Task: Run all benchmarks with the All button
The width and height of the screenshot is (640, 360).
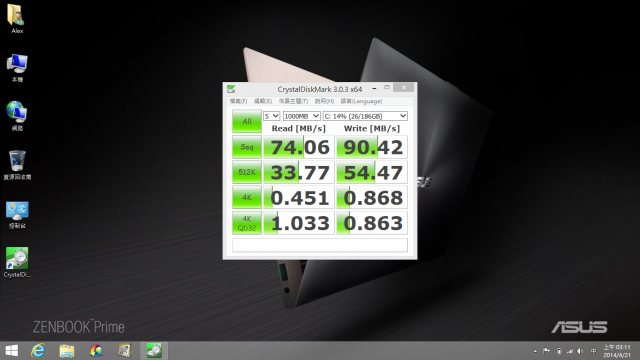Action: coord(247,121)
